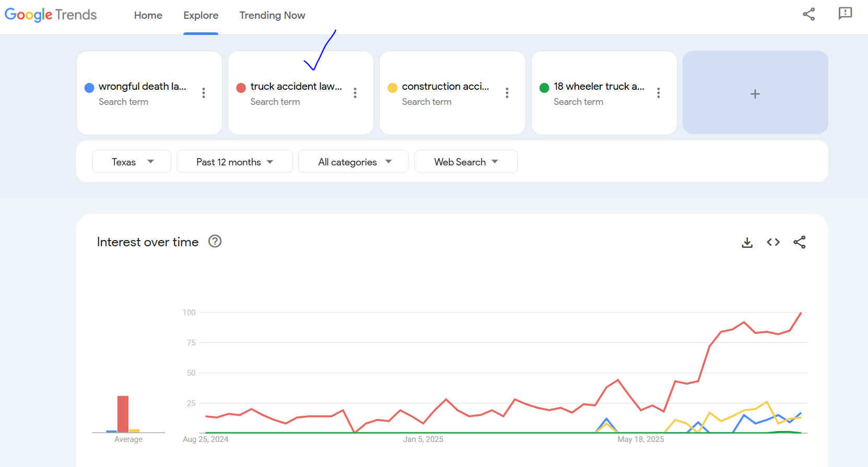
Task: Click the Google Trends logo
Action: pyautogui.click(x=51, y=15)
